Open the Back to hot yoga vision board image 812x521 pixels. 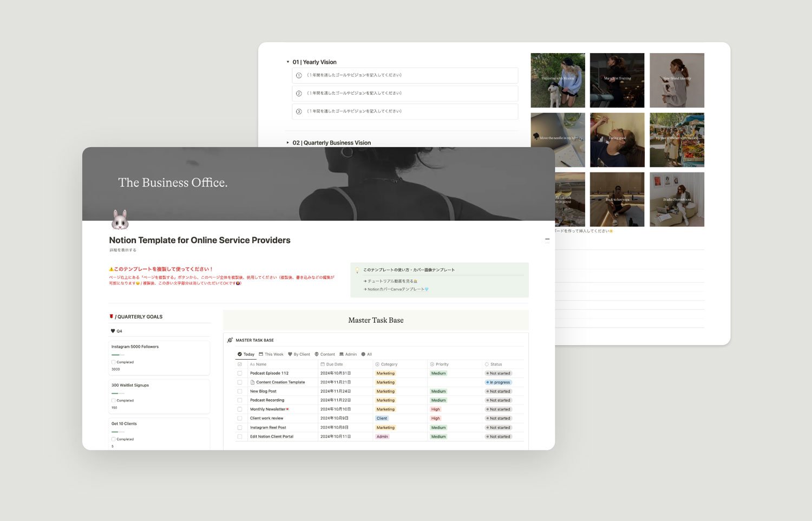[x=617, y=199]
